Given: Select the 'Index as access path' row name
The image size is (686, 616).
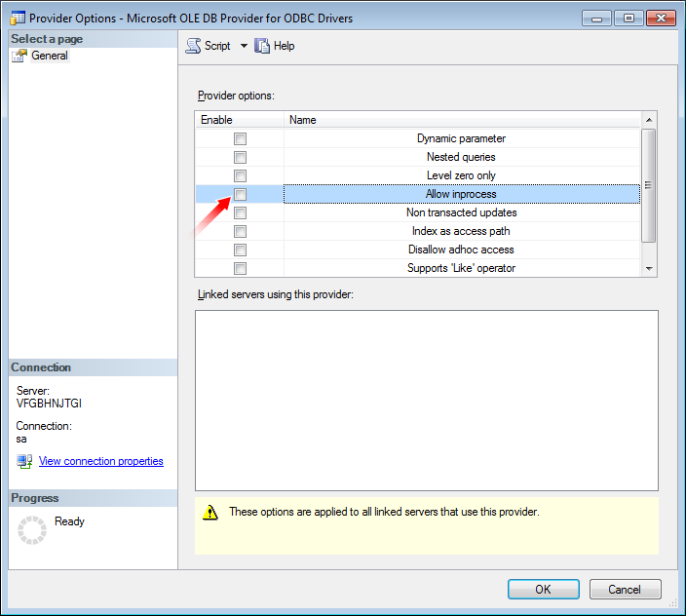Looking at the screenshot, I should 462,231.
